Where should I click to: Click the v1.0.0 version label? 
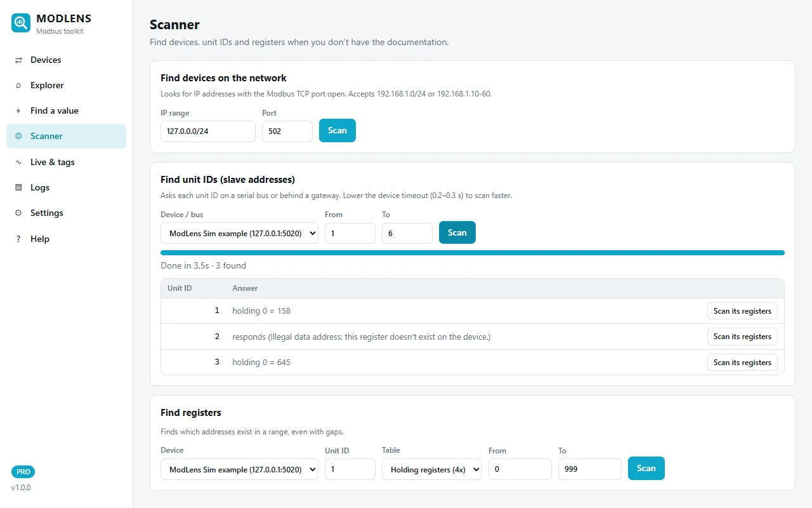coord(21,488)
